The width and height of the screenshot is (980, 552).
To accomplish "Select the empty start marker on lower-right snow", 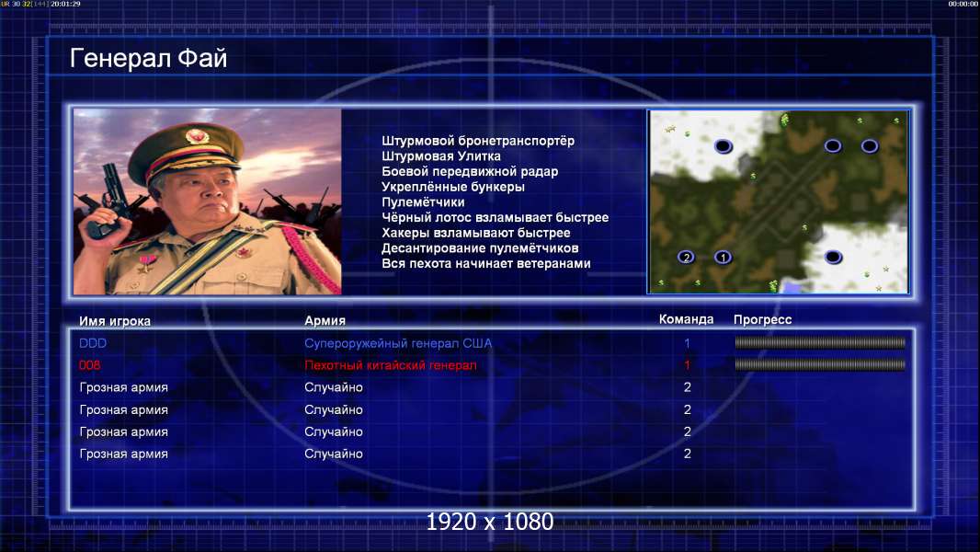I will [833, 257].
